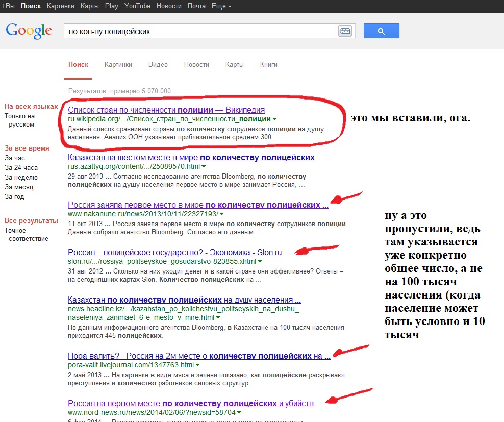Click the Google logo

point(29,31)
